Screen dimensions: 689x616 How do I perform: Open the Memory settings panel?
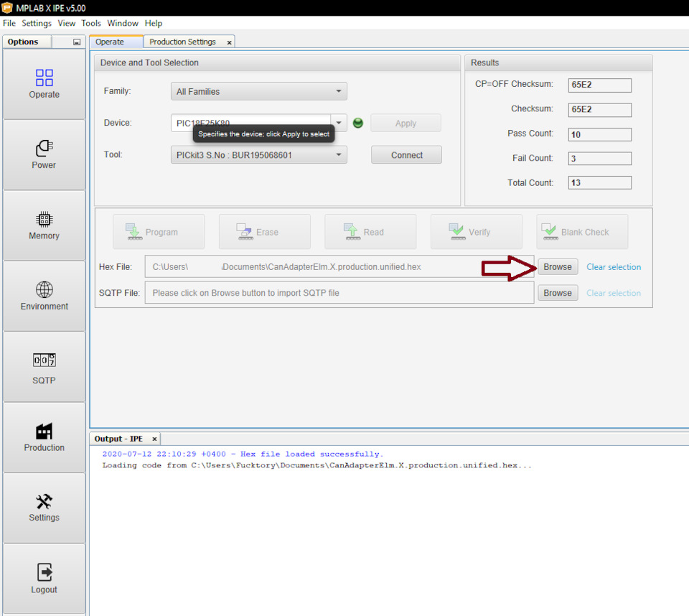[x=44, y=225]
